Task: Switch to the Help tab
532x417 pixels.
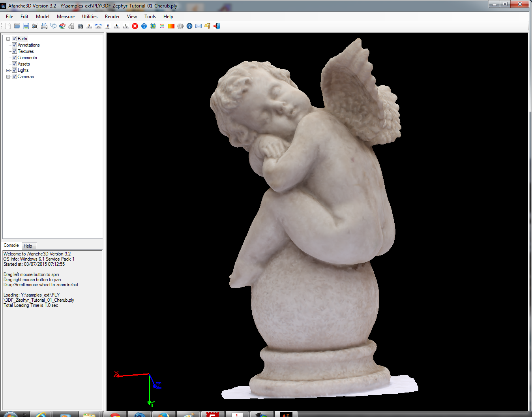Action: (x=28, y=246)
